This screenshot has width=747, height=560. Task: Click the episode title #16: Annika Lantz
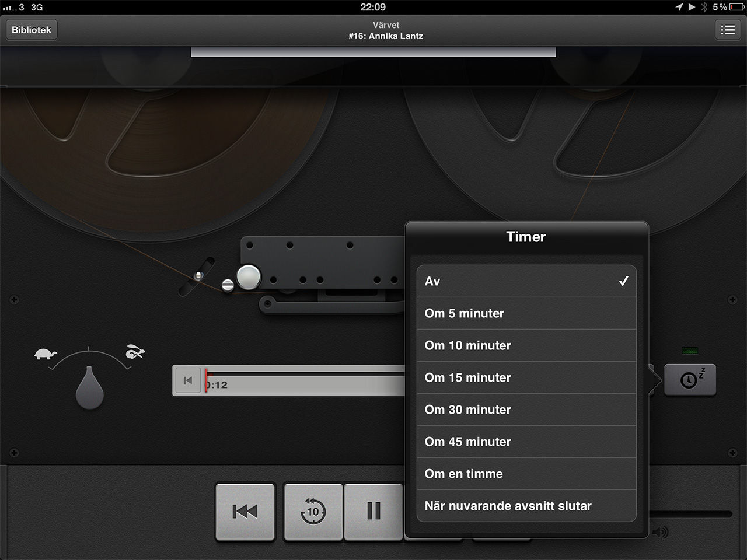(386, 36)
